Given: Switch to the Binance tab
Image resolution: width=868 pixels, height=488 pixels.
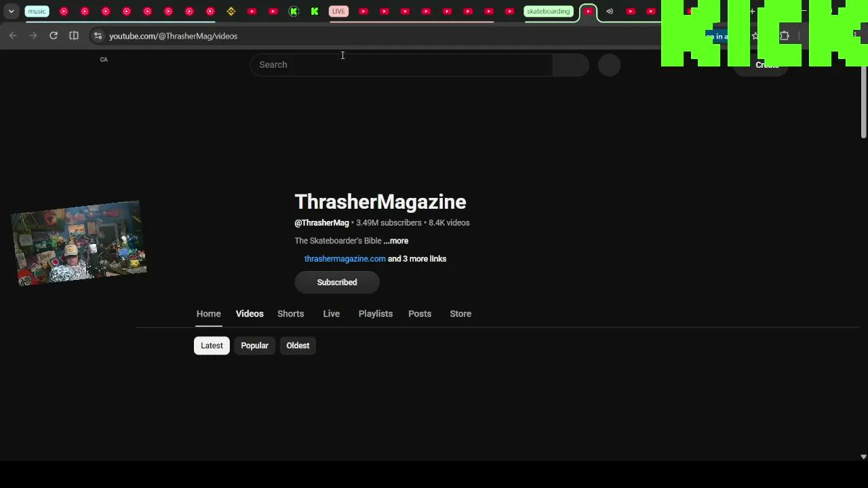Looking at the screenshot, I should [231, 12].
